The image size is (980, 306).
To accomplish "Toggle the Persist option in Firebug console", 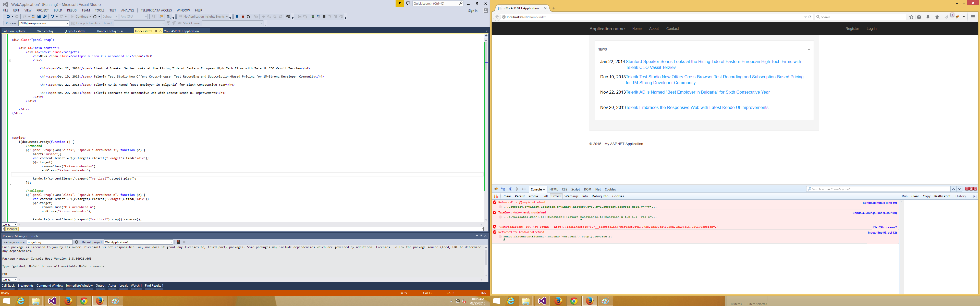I will (x=520, y=197).
